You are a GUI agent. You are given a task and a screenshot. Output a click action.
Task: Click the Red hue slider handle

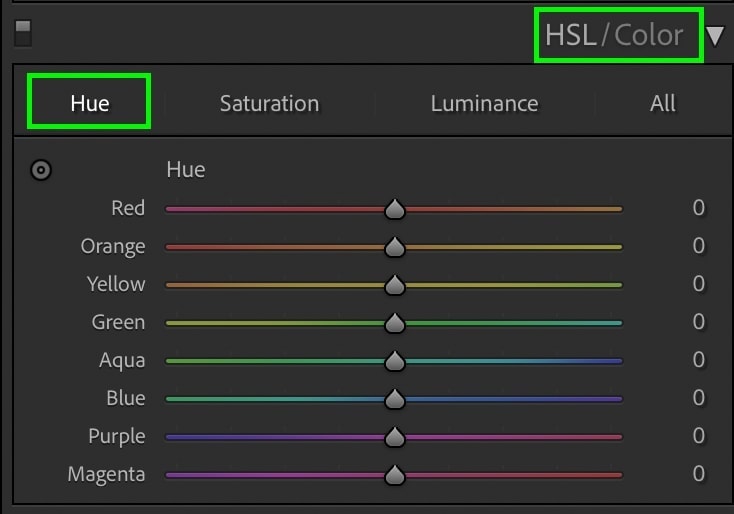coord(395,209)
